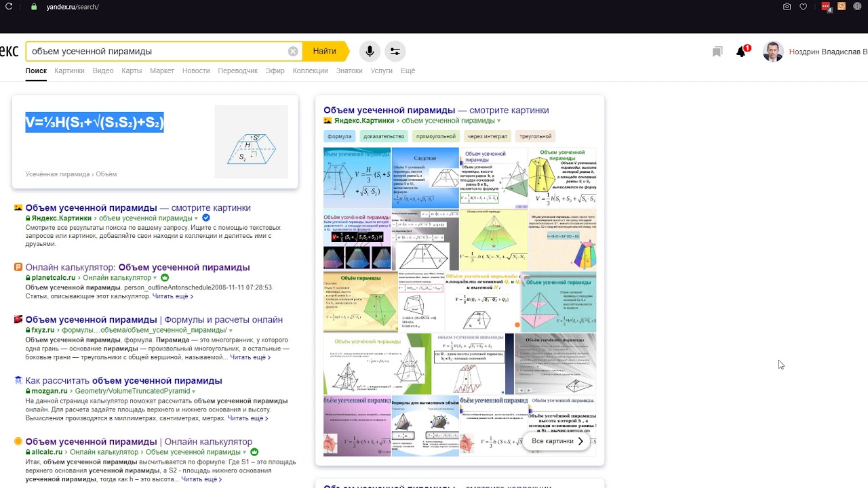Click the blue verified checkmark beside Яндекс.Картинки
Screen dimensions: 868x488
pos(206,218)
